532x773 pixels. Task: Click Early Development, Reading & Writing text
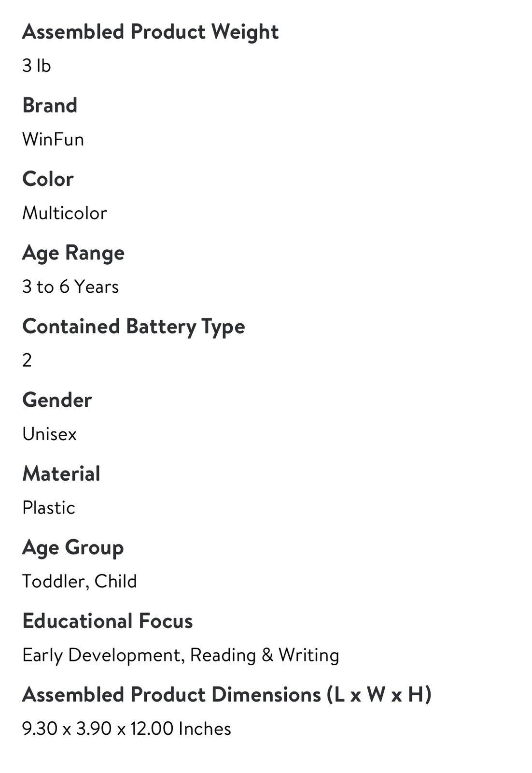click(181, 656)
